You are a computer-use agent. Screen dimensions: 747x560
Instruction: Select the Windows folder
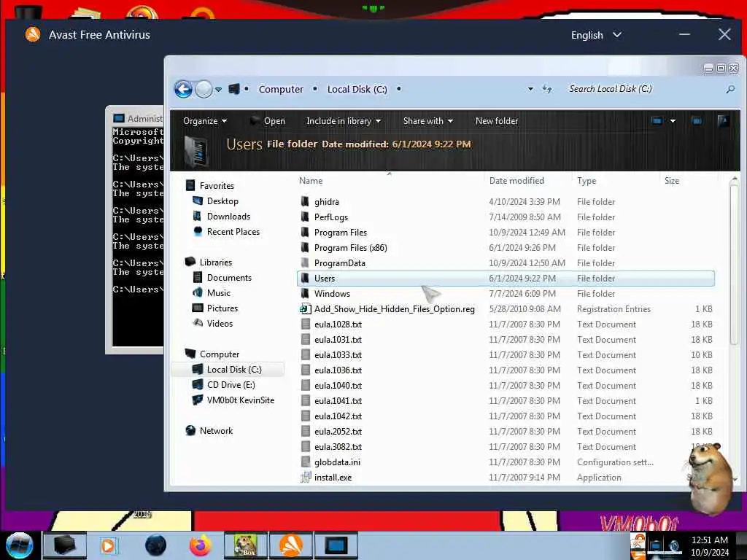505,294
